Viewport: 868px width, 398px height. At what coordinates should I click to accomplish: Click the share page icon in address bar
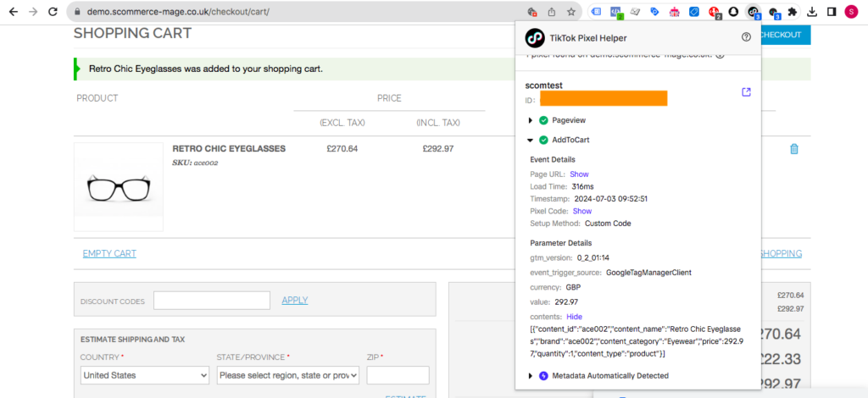point(552,12)
